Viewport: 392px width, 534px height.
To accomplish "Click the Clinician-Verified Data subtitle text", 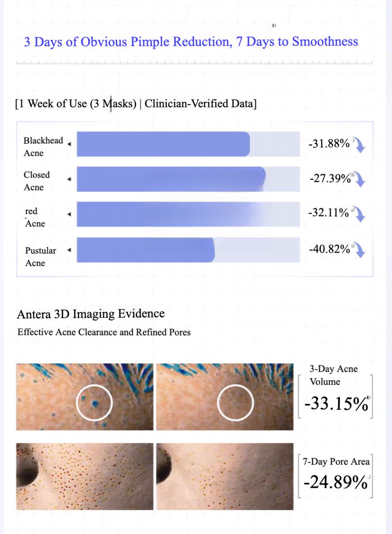I will click(200, 104).
